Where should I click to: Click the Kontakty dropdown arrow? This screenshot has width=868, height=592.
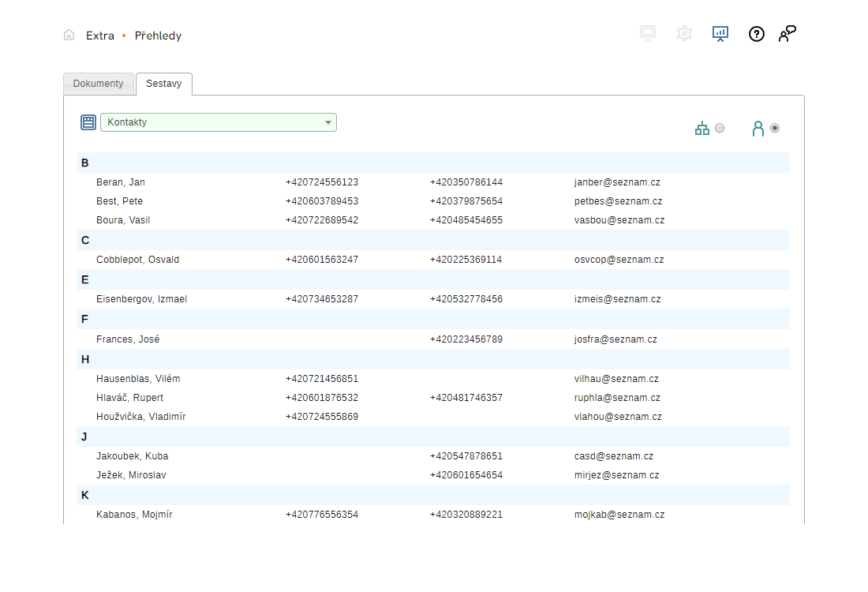[x=328, y=122]
